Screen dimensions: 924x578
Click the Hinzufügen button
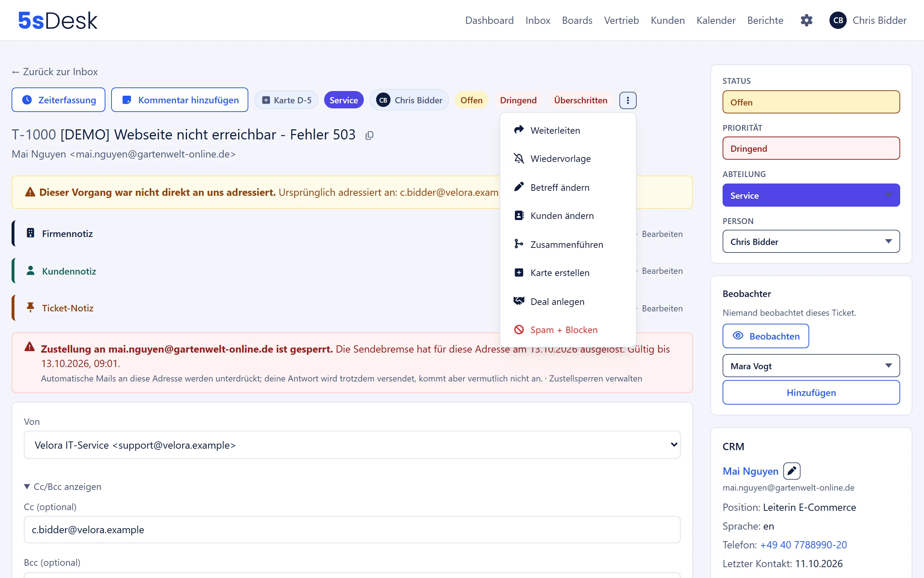(x=811, y=392)
